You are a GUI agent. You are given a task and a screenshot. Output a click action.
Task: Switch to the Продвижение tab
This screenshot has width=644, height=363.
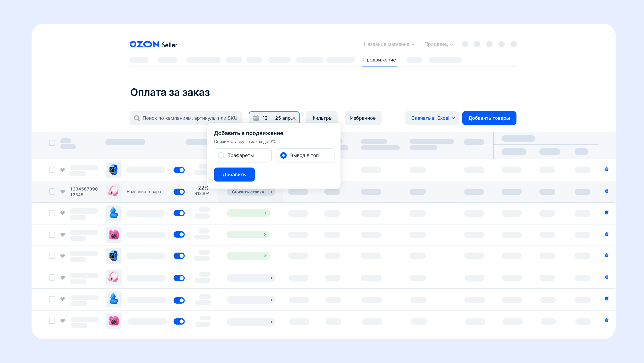(x=379, y=60)
